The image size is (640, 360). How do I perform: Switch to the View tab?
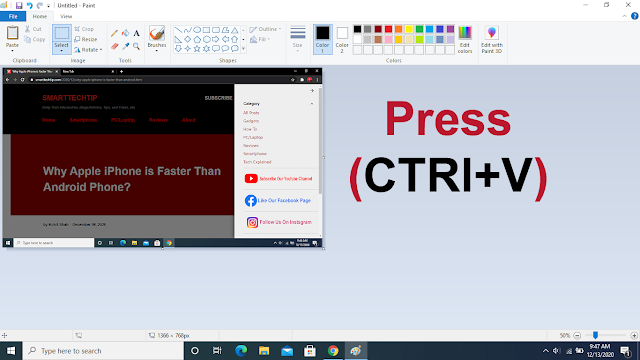click(x=66, y=16)
